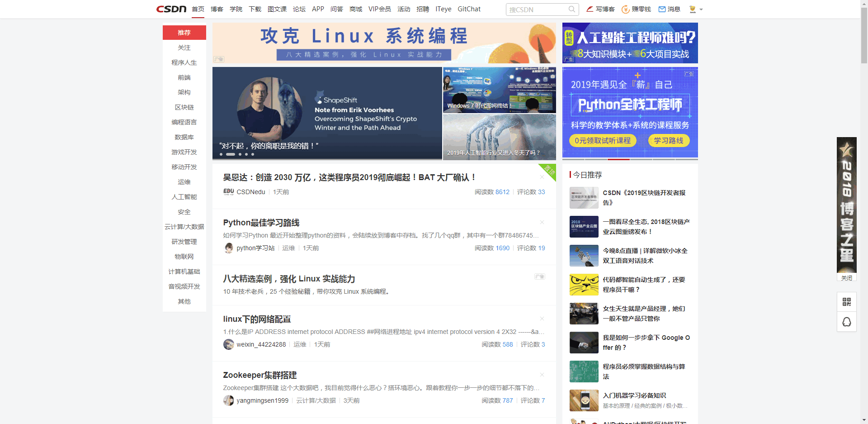Open the GitChat nav item

point(469,9)
